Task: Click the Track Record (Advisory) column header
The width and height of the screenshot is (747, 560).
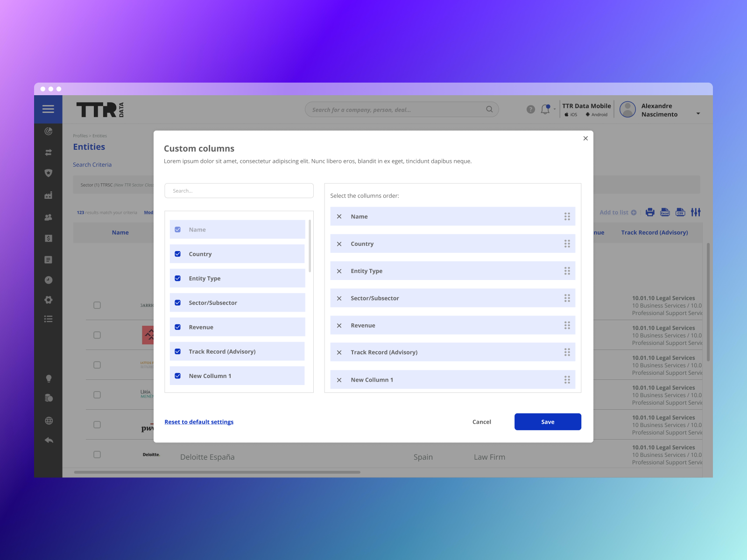Action: [x=654, y=233]
